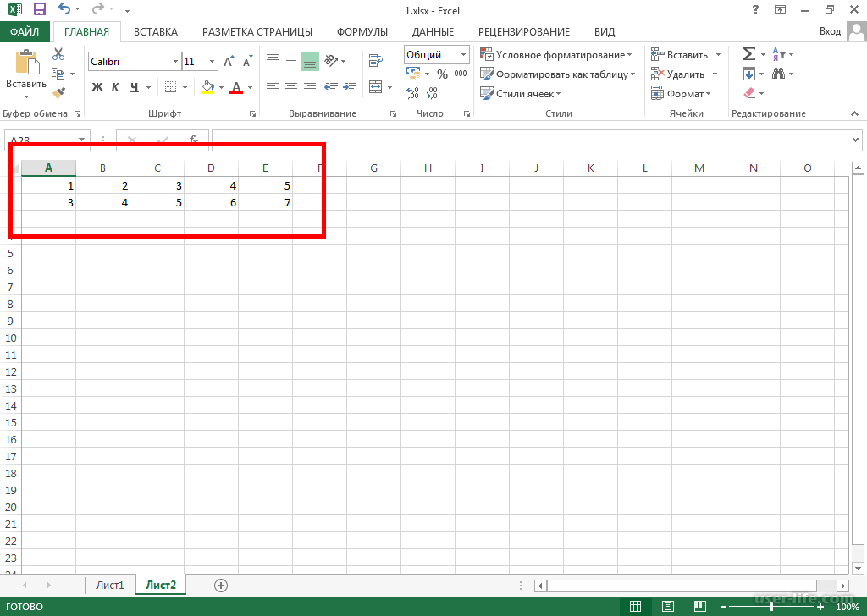The image size is (867, 616).
Task: Click the Save icon in quick access toolbar
Action: 39,9
